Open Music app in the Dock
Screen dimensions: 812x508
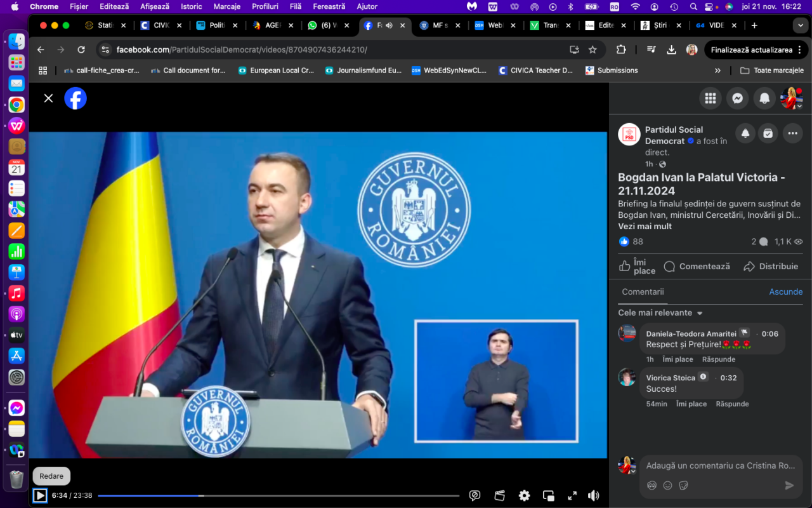16,293
